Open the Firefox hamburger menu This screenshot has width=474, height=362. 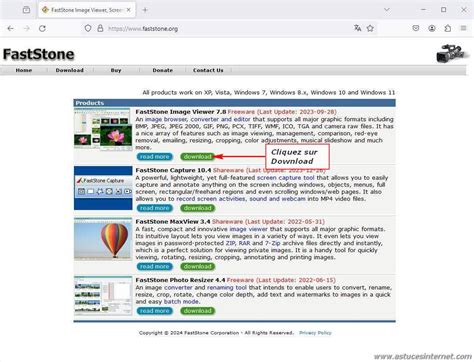click(x=463, y=28)
